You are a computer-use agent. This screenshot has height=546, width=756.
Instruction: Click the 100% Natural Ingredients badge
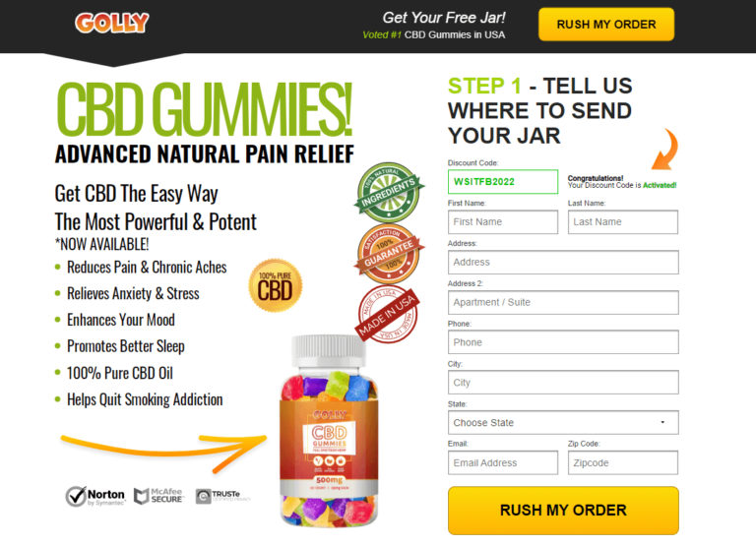(389, 193)
